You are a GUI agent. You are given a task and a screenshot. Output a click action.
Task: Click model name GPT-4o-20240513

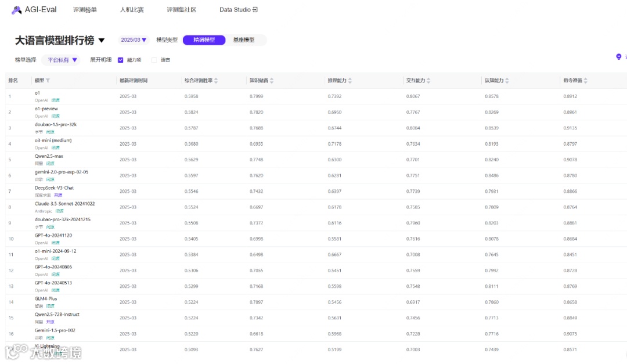tap(53, 283)
